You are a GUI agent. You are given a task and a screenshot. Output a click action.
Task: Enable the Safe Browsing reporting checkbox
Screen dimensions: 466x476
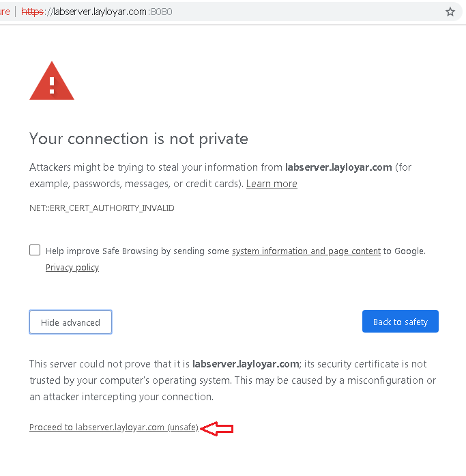coord(35,250)
